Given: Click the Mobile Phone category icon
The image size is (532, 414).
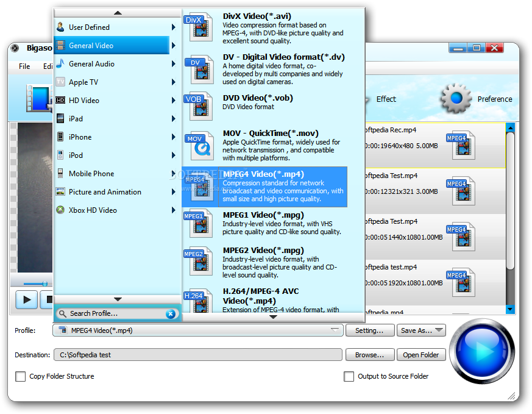Looking at the screenshot, I should point(60,173).
